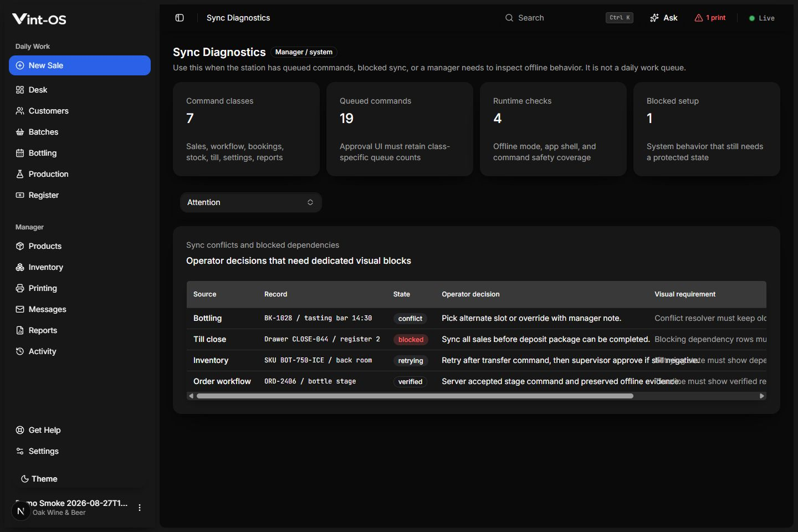This screenshot has width=798, height=532.
Task: Start a New Sale
Action: tap(80, 65)
